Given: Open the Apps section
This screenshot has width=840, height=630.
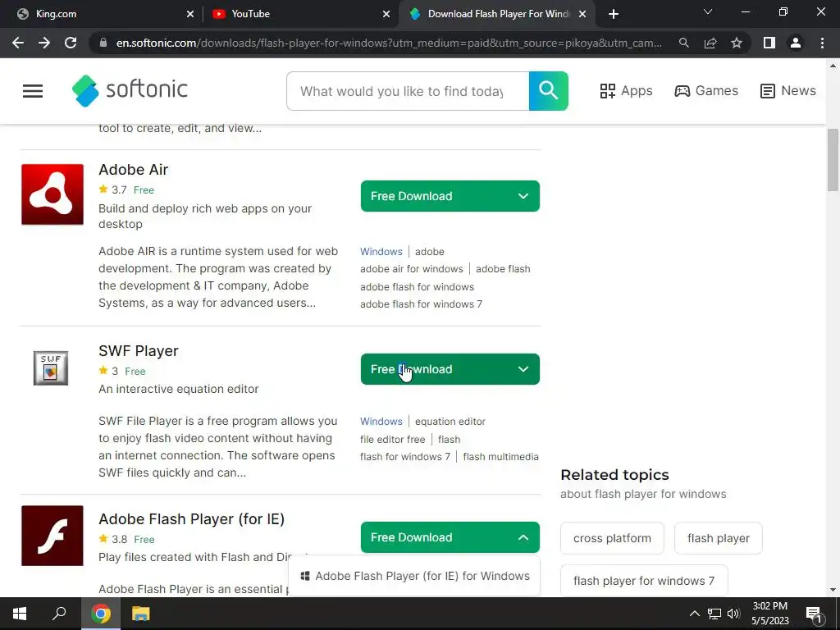Looking at the screenshot, I should pyautogui.click(x=626, y=91).
